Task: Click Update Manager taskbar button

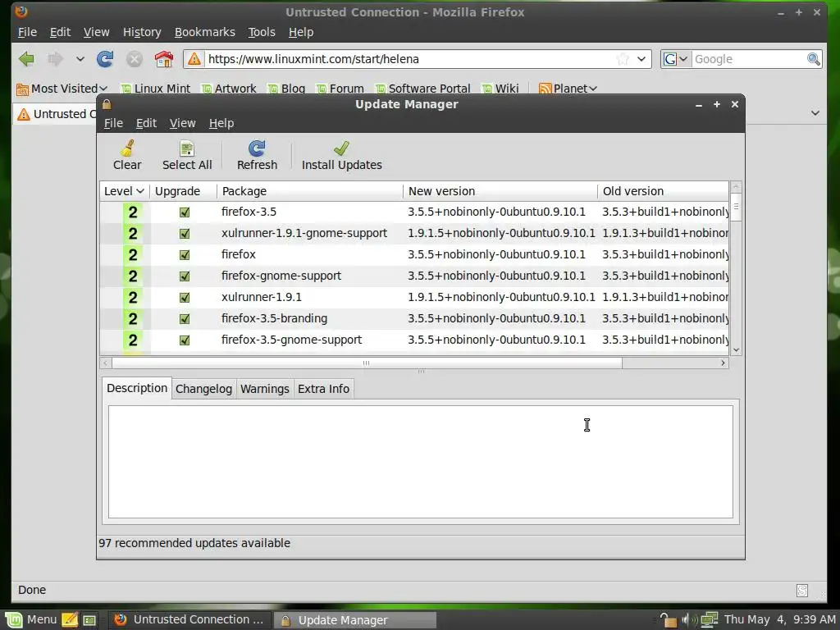Action: 354,620
